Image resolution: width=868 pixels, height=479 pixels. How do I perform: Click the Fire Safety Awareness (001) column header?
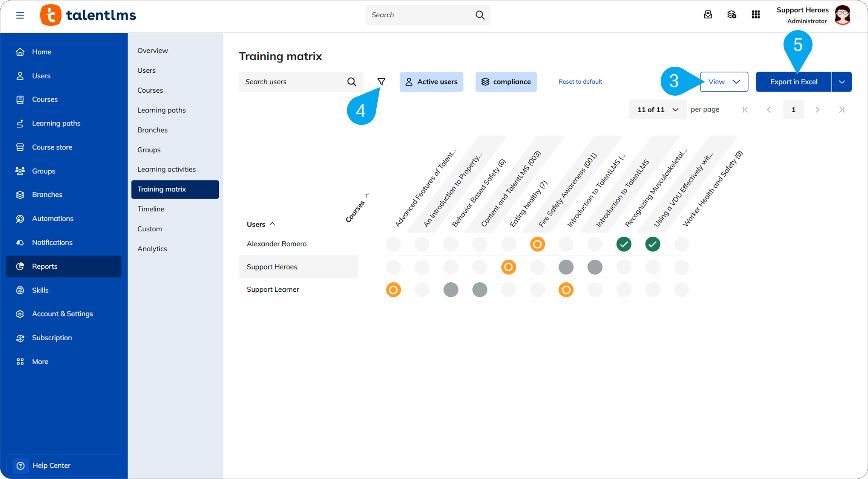click(567, 190)
